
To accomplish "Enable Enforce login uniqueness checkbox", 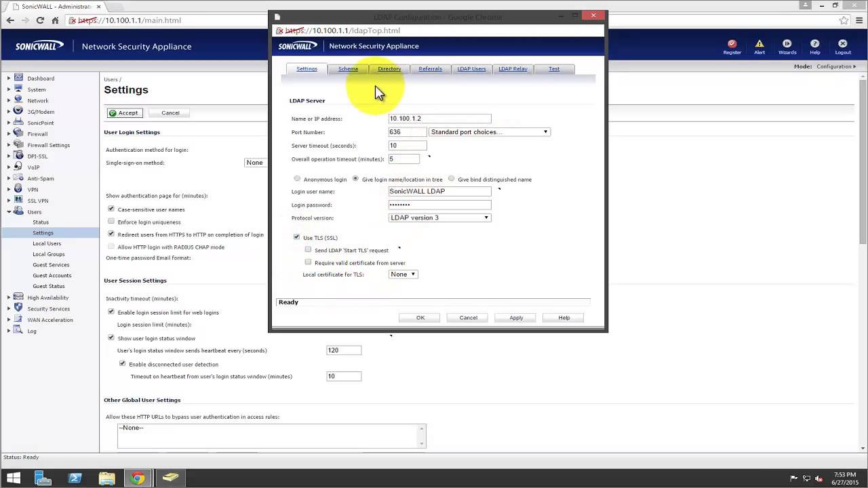I will click(x=111, y=221).
